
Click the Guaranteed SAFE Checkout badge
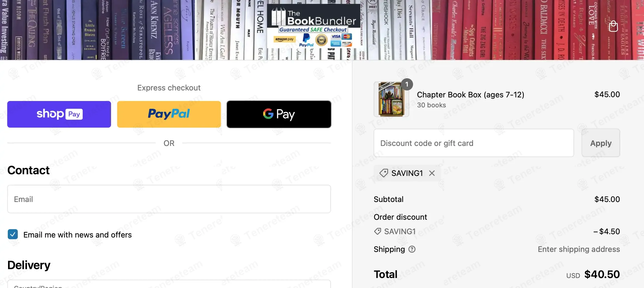click(x=313, y=30)
